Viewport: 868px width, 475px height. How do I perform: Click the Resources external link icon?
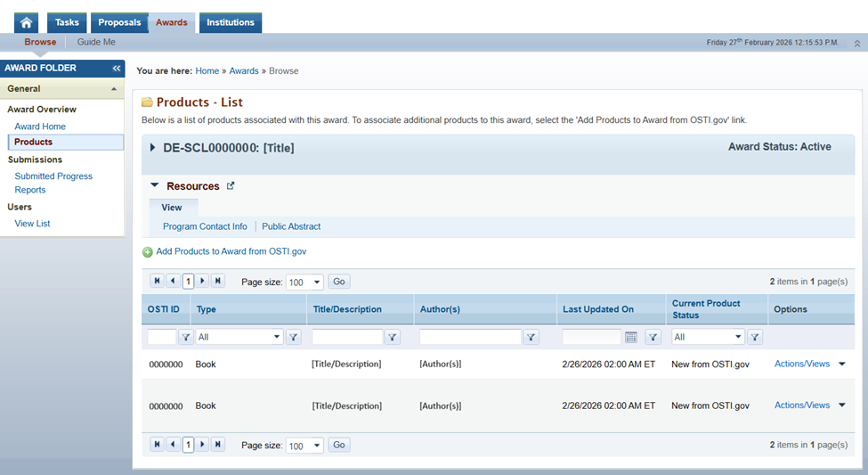pyautogui.click(x=231, y=186)
